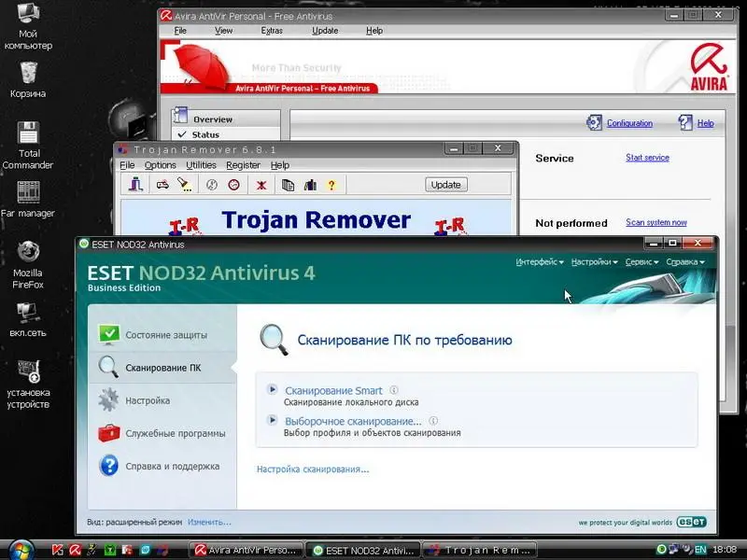Click the first Trojan Remover toolbar icon
The image size is (747, 560).
(135, 184)
